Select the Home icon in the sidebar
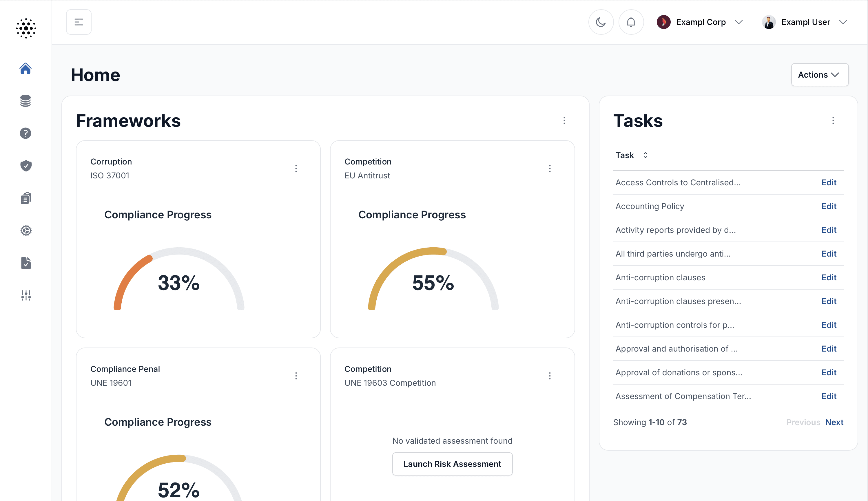The image size is (868, 501). [26, 69]
